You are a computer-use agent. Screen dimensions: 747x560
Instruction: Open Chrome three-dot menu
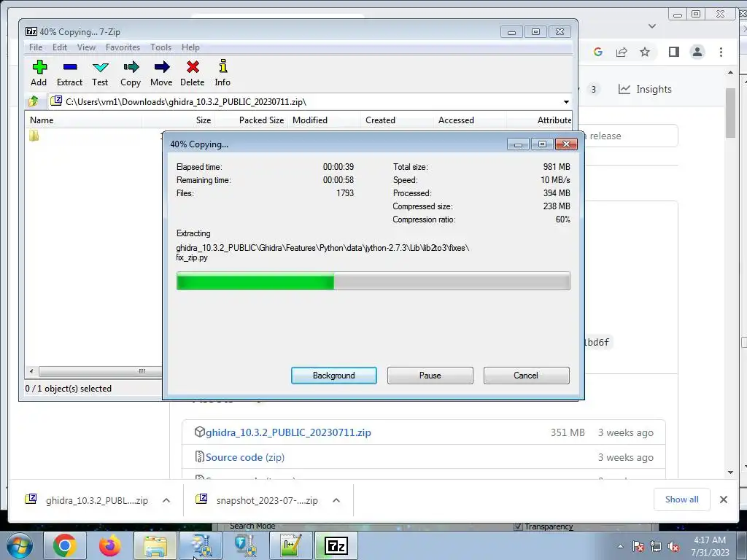(721, 52)
